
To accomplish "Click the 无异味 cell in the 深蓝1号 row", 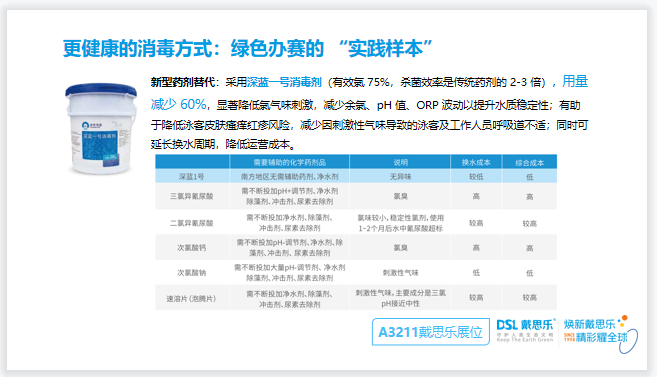I will (x=400, y=176).
